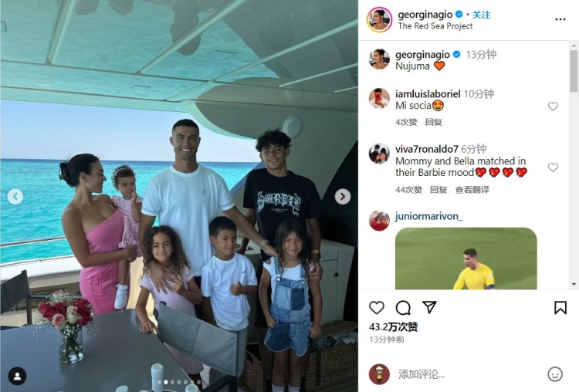579x392 pixels.
Task: Save the post with the bookmark icon
Action: (560, 307)
